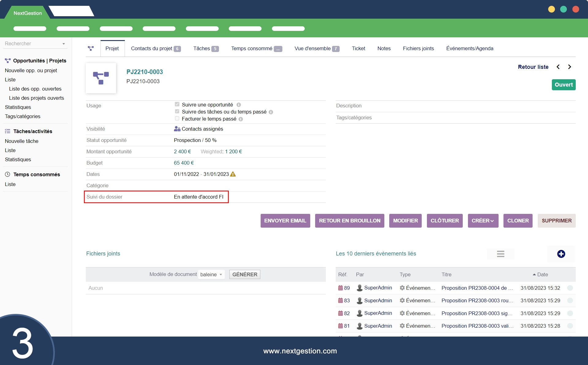Open the Fichiers joints tab
Screen dimensions: 588x365
(x=418, y=48)
